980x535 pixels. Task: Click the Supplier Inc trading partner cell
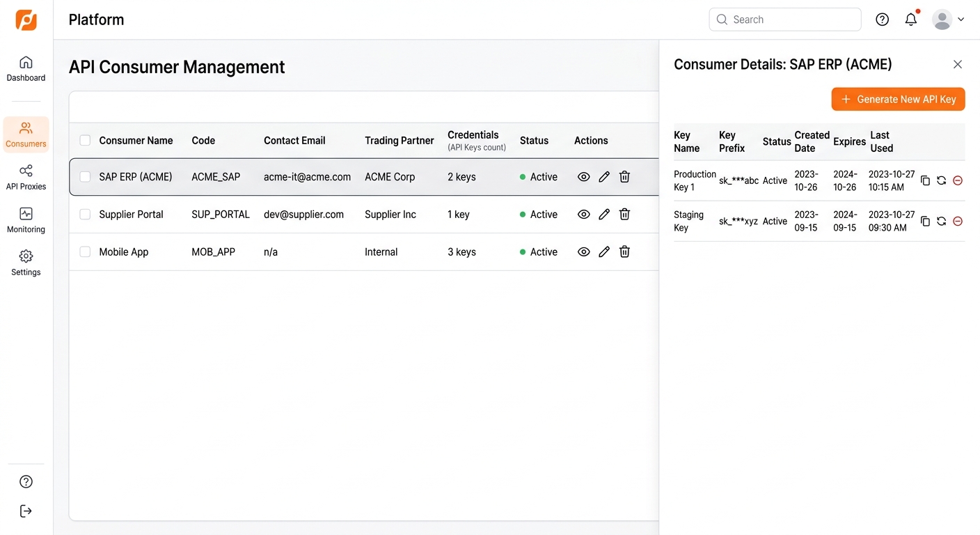[x=390, y=215]
